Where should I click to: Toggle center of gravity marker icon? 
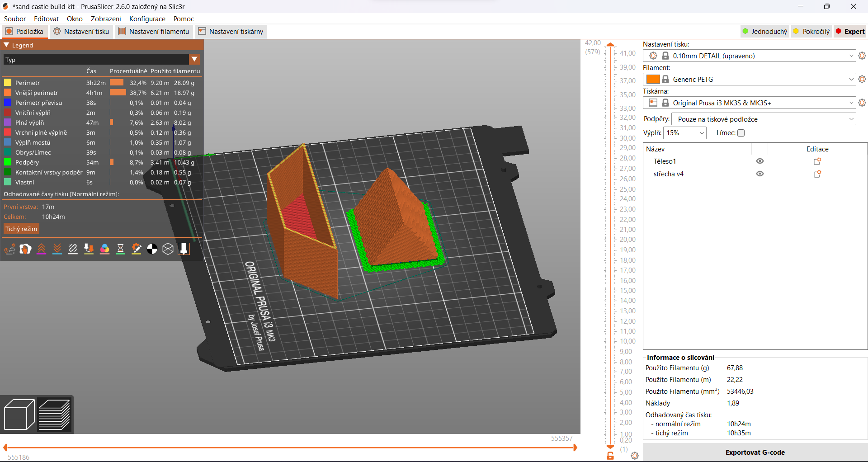152,249
